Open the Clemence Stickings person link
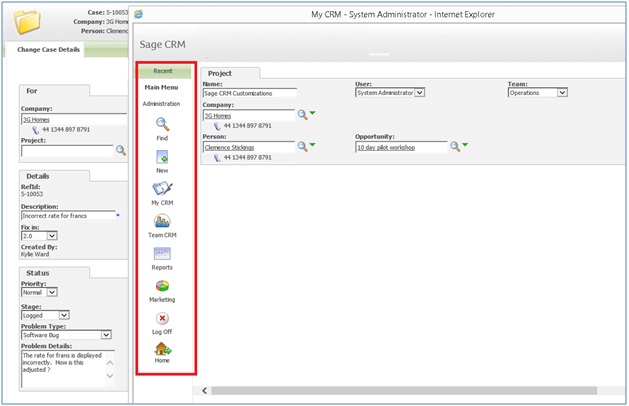This screenshot has height=406, width=629. 229,148
